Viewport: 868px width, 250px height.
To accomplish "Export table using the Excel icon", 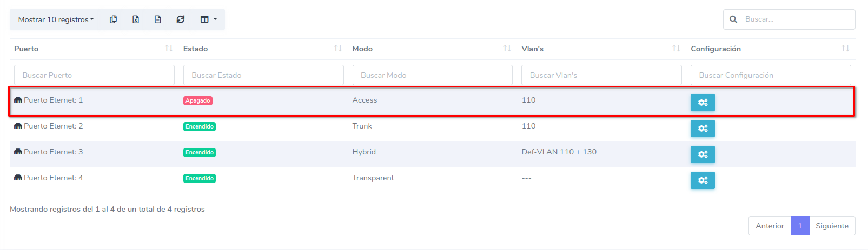I will (136, 19).
